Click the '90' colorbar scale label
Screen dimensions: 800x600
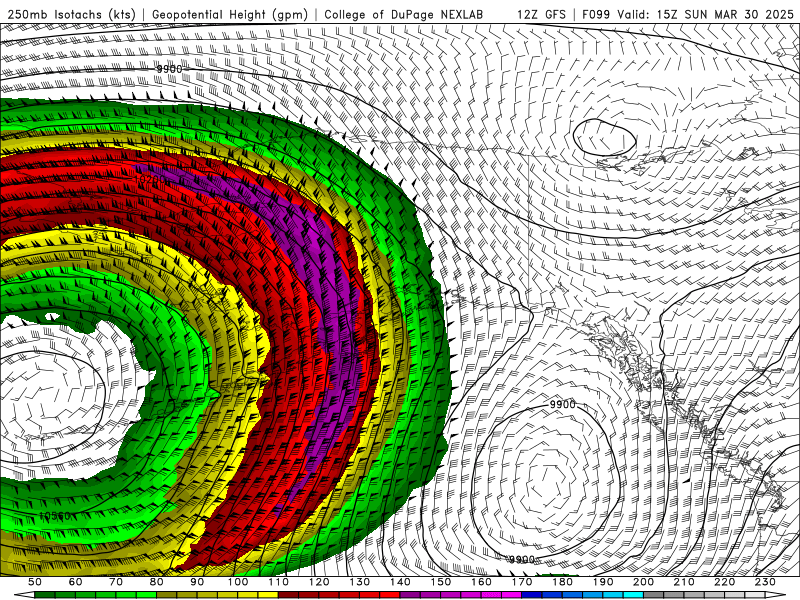(197, 582)
